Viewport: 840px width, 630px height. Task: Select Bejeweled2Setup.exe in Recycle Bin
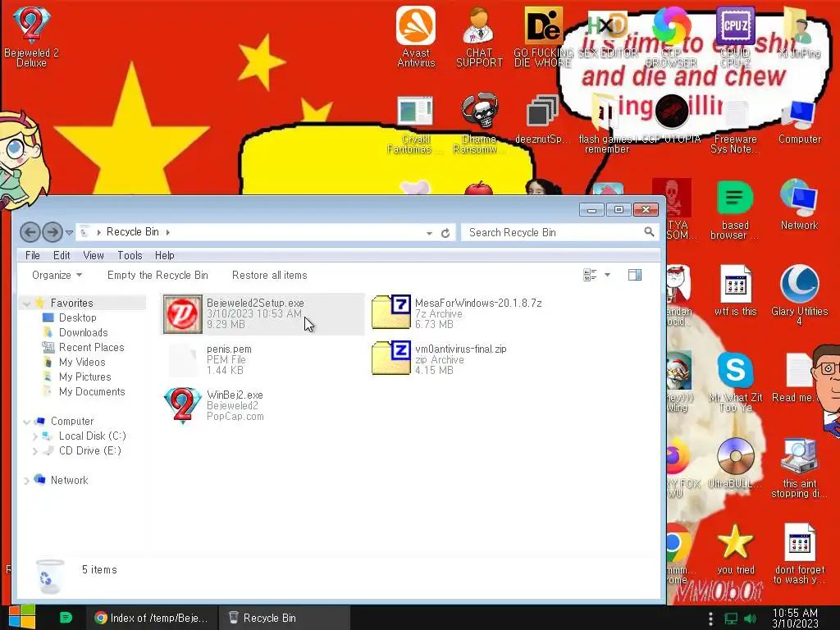262,314
